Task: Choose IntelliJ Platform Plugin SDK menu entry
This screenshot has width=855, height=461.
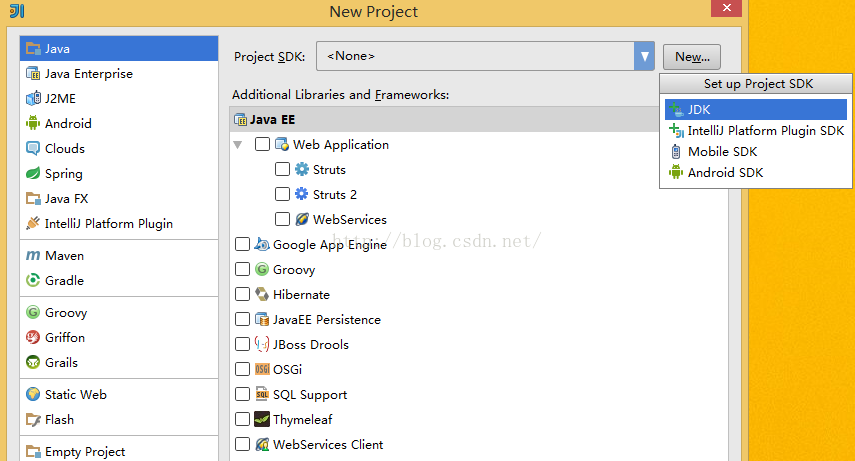Action: tap(756, 131)
